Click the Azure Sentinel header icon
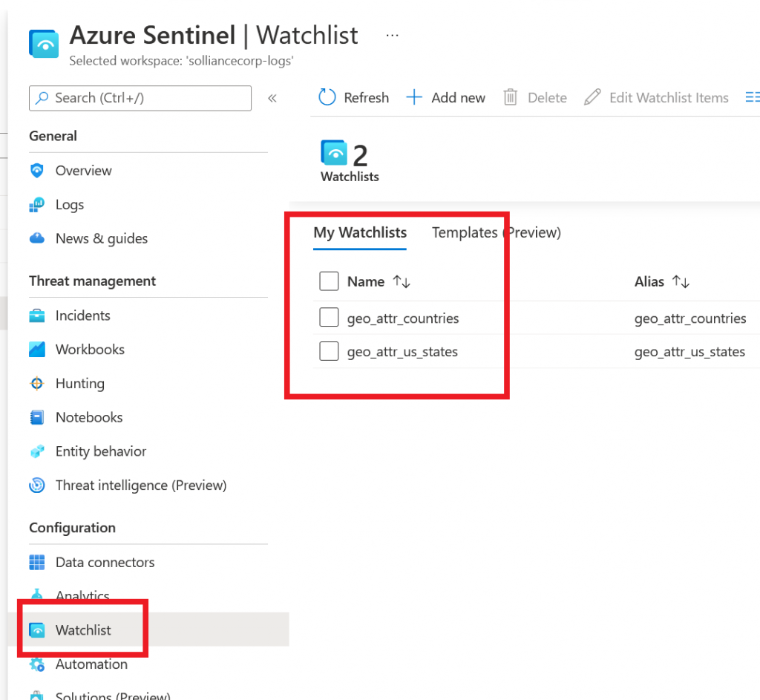The image size is (760, 700). (x=44, y=44)
